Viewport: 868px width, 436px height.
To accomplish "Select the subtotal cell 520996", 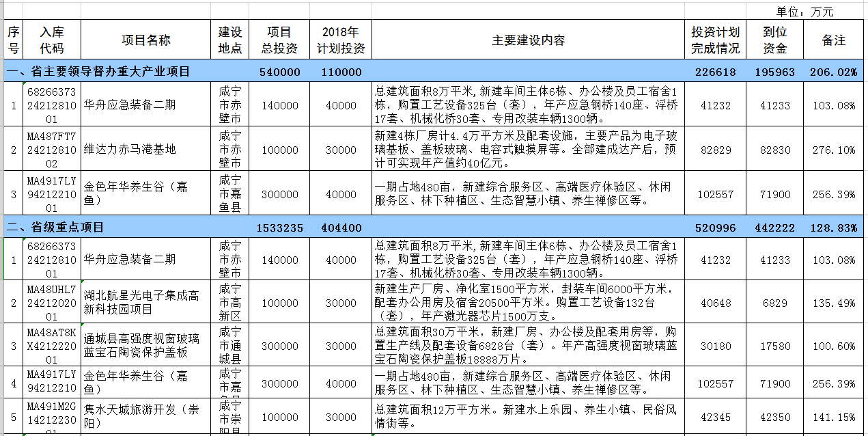I will tap(715, 227).
